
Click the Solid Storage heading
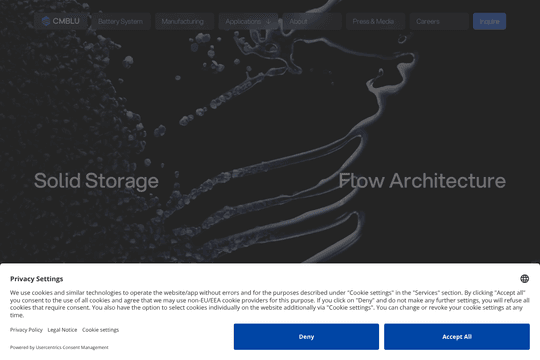(x=96, y=181)
